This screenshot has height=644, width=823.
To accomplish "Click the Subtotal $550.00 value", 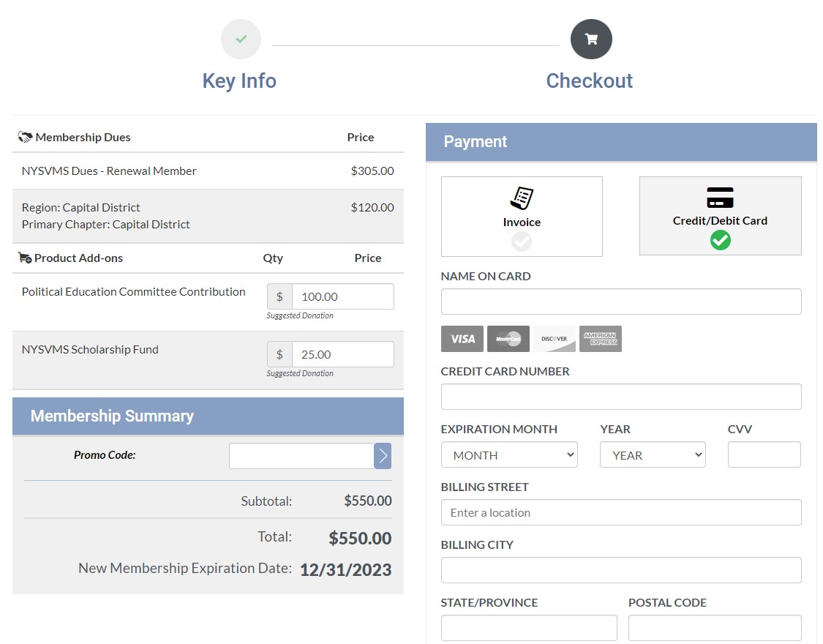I will pyautogui.click(x=368, y=501).
